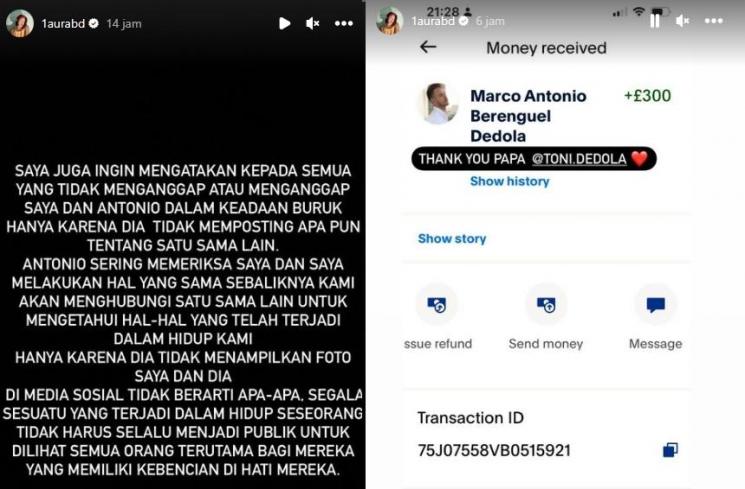Unmute the left story sound

tap(312, 23)
